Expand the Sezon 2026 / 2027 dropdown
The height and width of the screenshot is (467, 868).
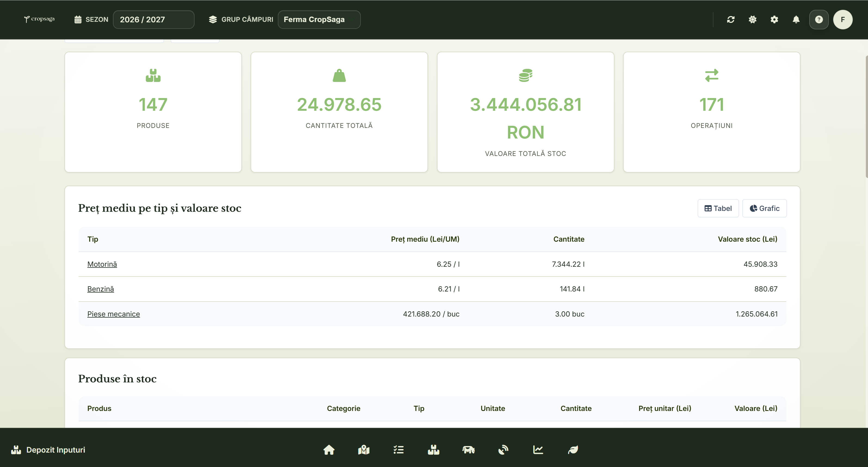point(153,20)
